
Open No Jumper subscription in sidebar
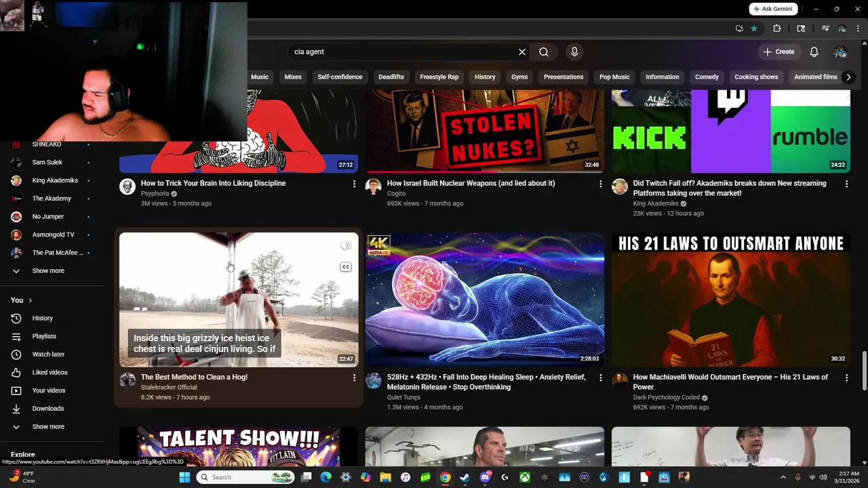(52, 217)
